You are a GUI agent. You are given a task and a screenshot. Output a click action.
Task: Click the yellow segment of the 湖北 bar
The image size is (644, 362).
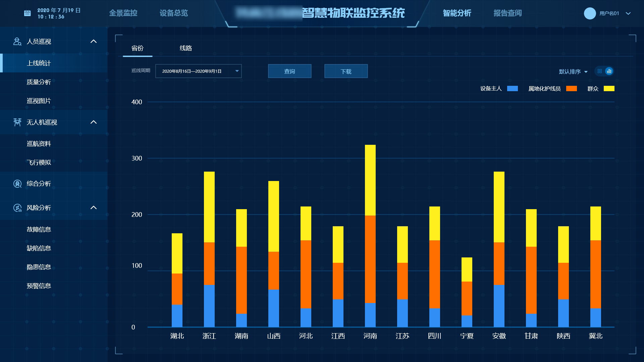click(177, 253)
